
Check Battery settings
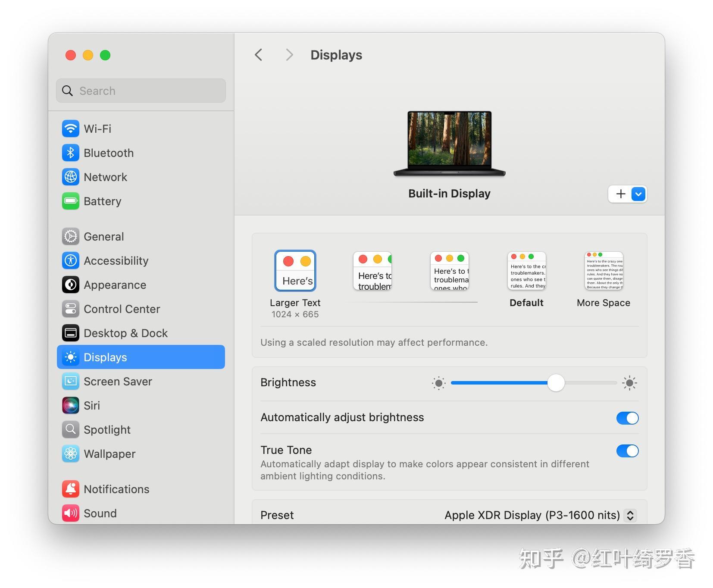[x=103, y=201]
